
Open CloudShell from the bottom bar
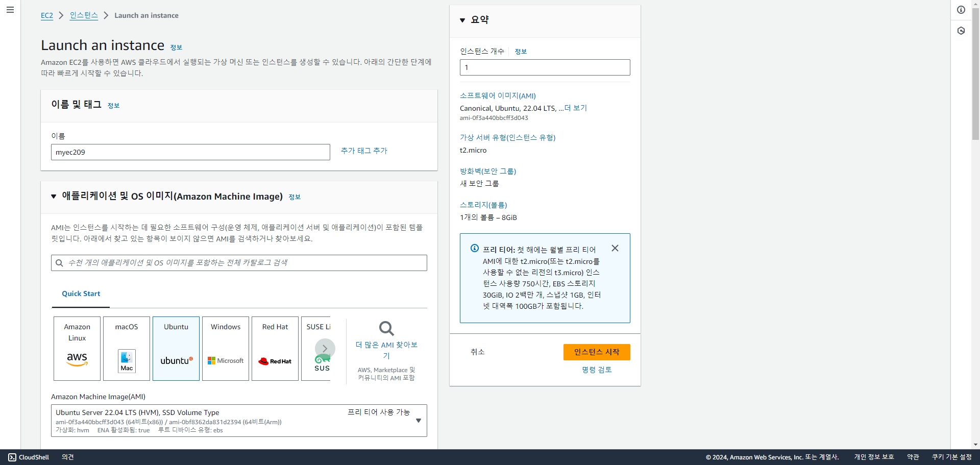click(x=29, y=457)
